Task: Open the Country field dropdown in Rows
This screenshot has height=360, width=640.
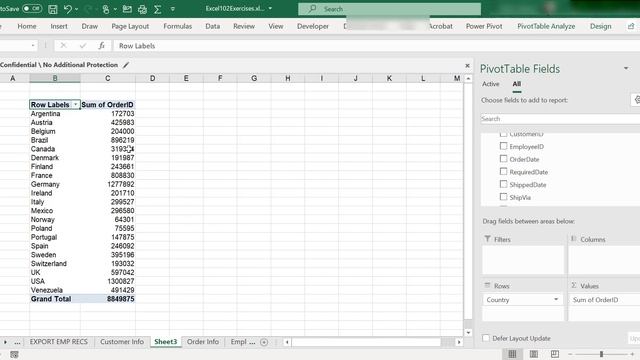Action: click(x=556, y=300)
